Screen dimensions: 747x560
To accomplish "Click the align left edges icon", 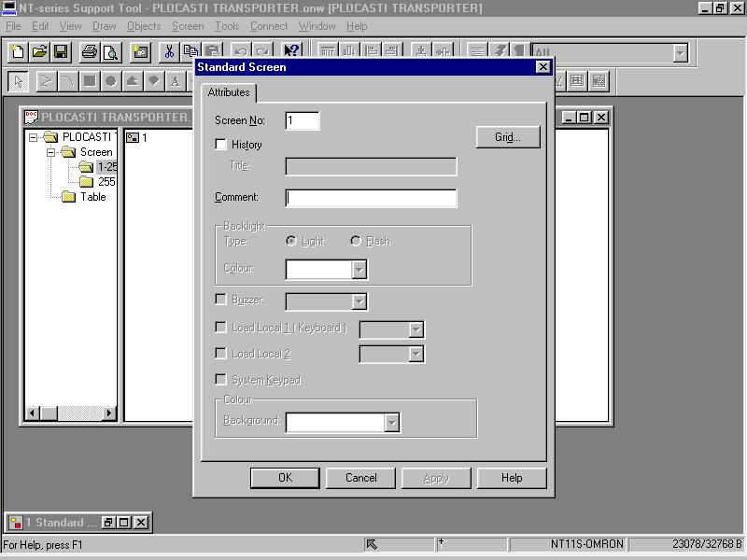I will click(372, 50).
